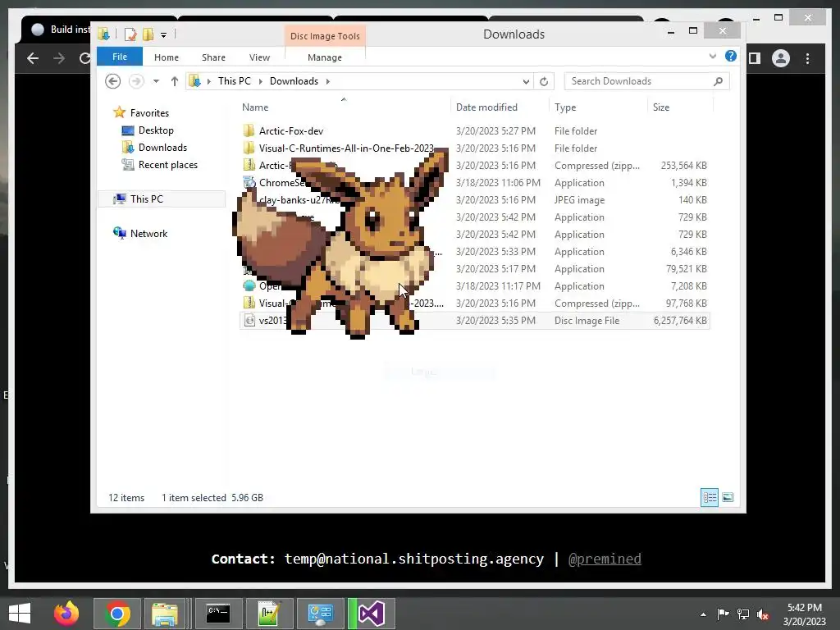Image resolution: width=840 pixels, height=630 pixels.
Task: Open the Manage ribbon tab
Action: point(325,57)
